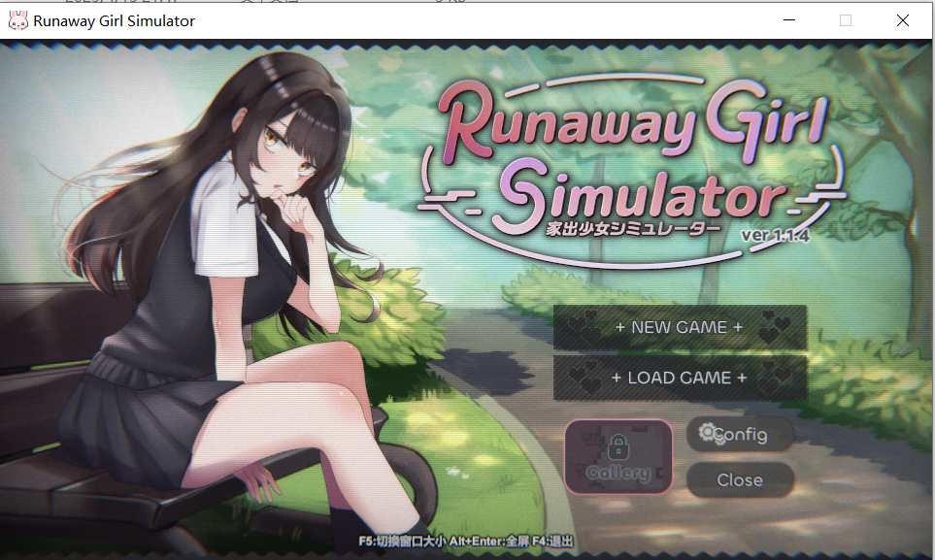Open the Config settings
The width and height of the screenshot is (935, 560).
(x=740, y=434)
